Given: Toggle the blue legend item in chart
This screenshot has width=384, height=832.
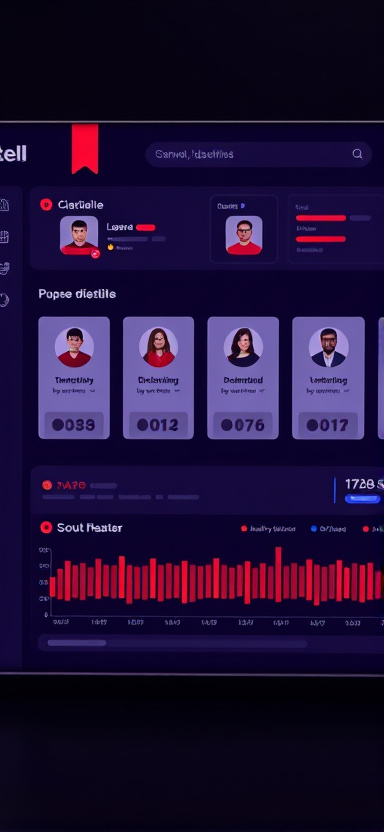Looking at the screenshot, I should click(328, 528).
